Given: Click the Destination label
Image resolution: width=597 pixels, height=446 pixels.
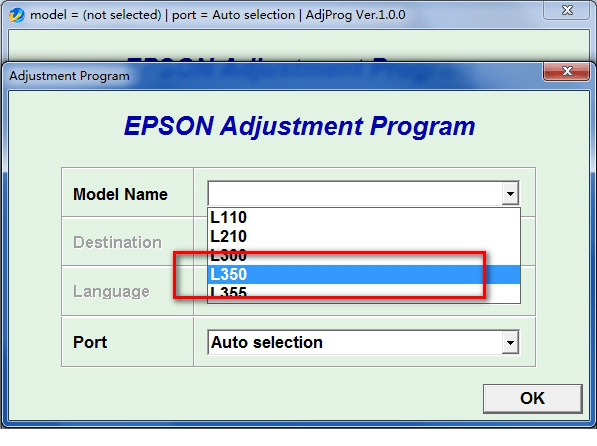Looking at the screenshot, I should [x=117, y=242].
